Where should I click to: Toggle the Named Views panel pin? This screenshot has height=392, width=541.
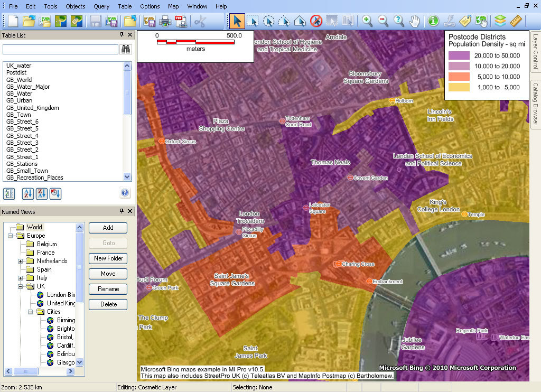pyautogui.click(x=122, y=211)
